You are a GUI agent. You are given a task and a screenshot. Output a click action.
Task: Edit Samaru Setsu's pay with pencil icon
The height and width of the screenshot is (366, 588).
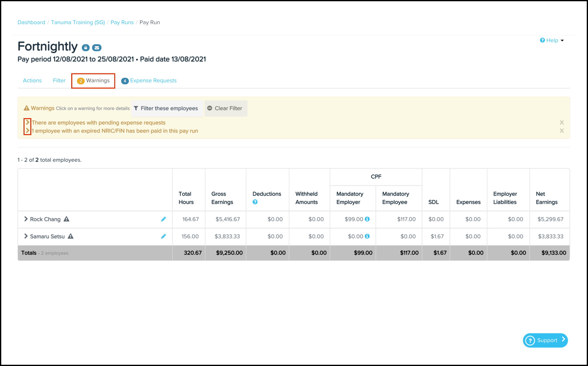(163, 236)
